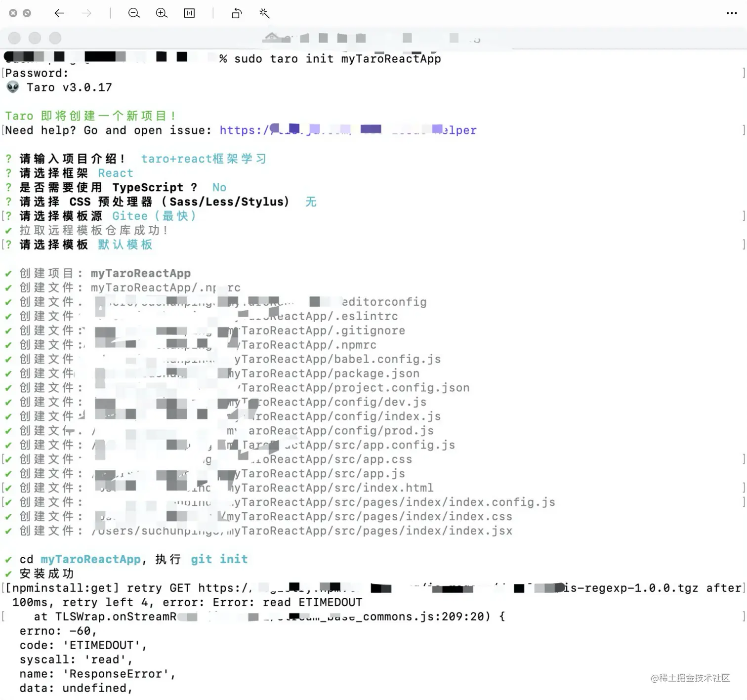The width and height of the screenshot is (747, 700).
Task: Click the 'pages/index/index.jsx' file line
Action: (x=266, y=532)
